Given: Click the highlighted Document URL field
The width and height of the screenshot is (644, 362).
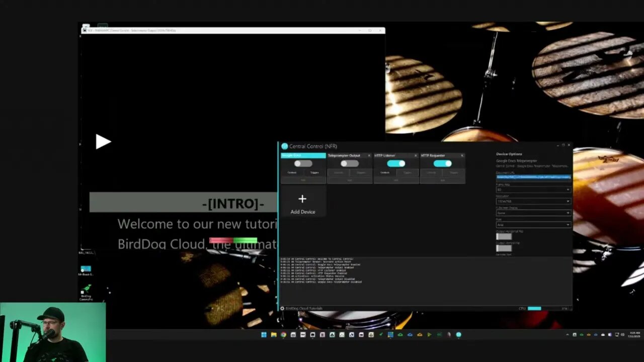Looking at the screenshot, I should (533, 177).
